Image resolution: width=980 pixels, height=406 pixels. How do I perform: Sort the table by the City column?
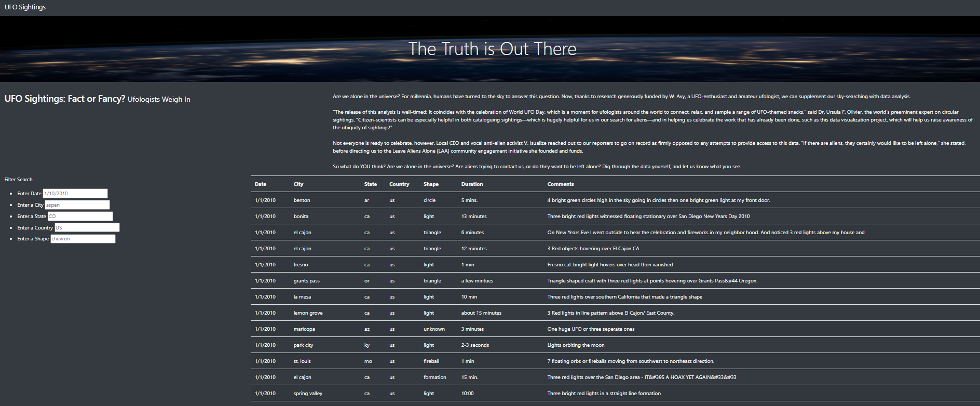298,184
